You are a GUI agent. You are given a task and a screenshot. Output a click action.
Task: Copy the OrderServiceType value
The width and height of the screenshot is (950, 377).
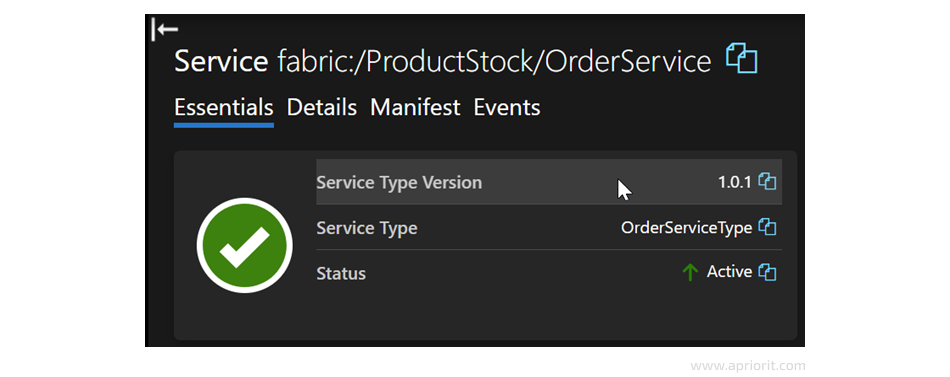coord(768,228)
